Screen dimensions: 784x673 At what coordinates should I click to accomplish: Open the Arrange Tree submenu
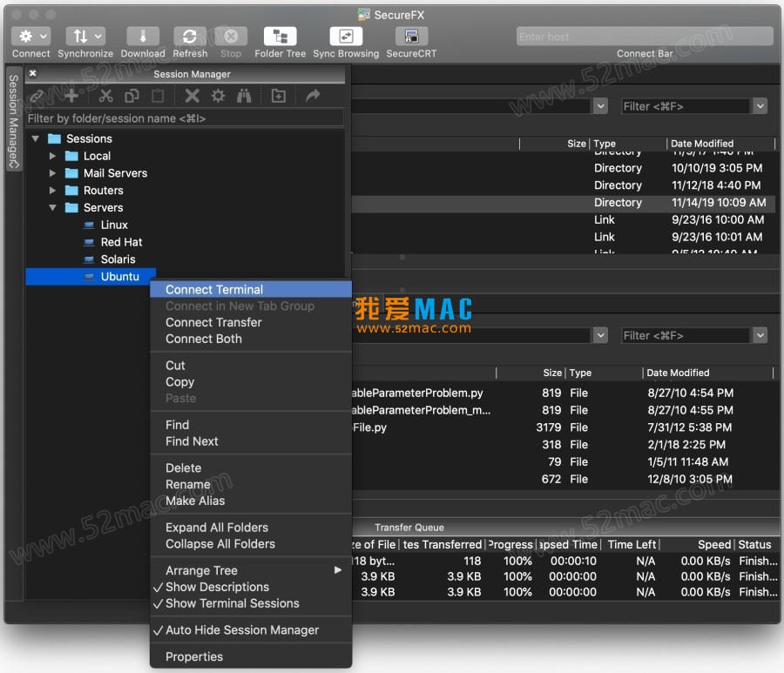251,570
